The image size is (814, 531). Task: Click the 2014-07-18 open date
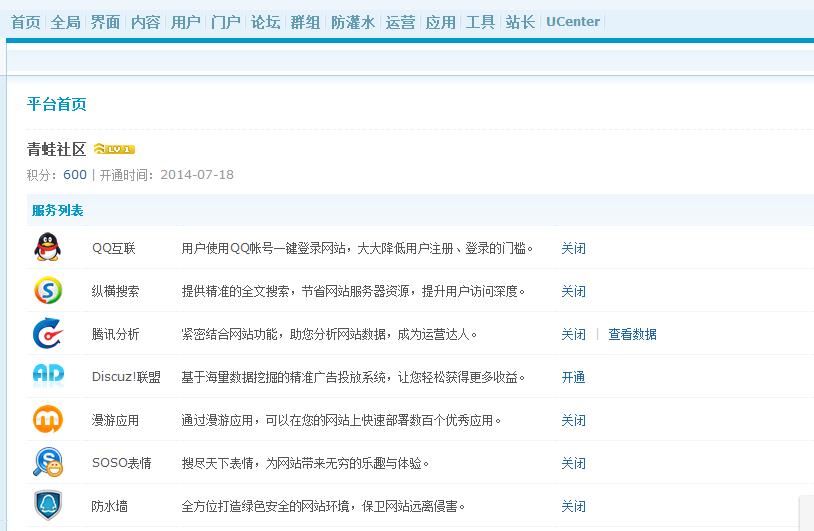click(197, 175)
